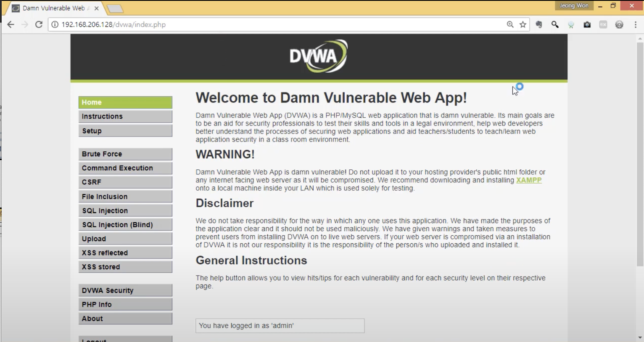Open the XSS stored page

tap(125, 267)
